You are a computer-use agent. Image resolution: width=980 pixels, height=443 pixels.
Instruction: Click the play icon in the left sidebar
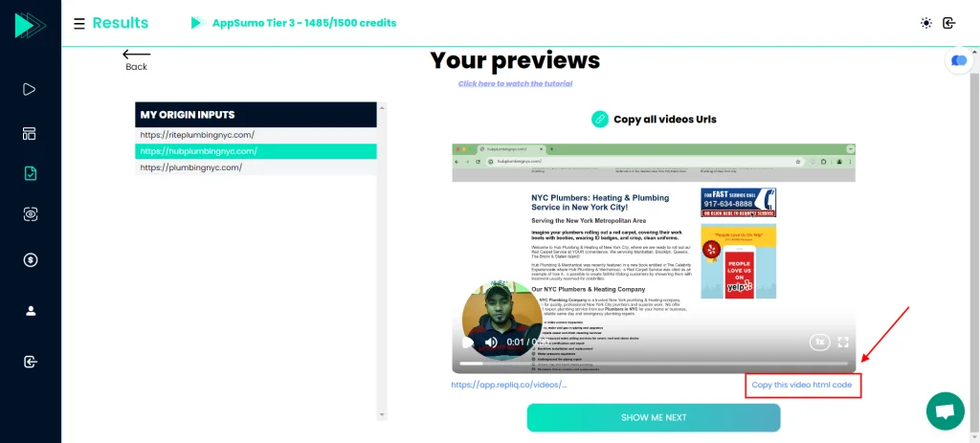[x=30, y=90]
